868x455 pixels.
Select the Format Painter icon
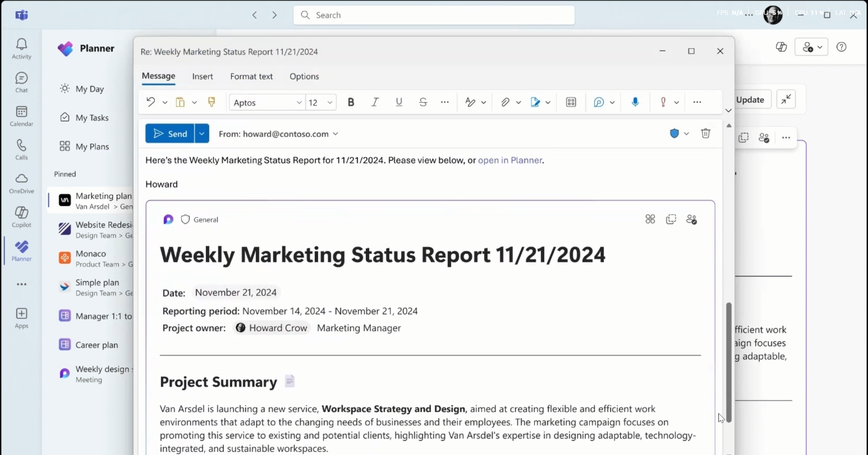tap(211, 102)
